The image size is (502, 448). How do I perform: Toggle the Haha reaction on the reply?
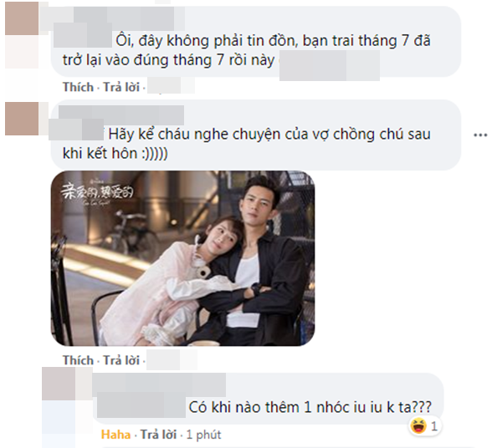pyautogui.click(x=115, y=435)
